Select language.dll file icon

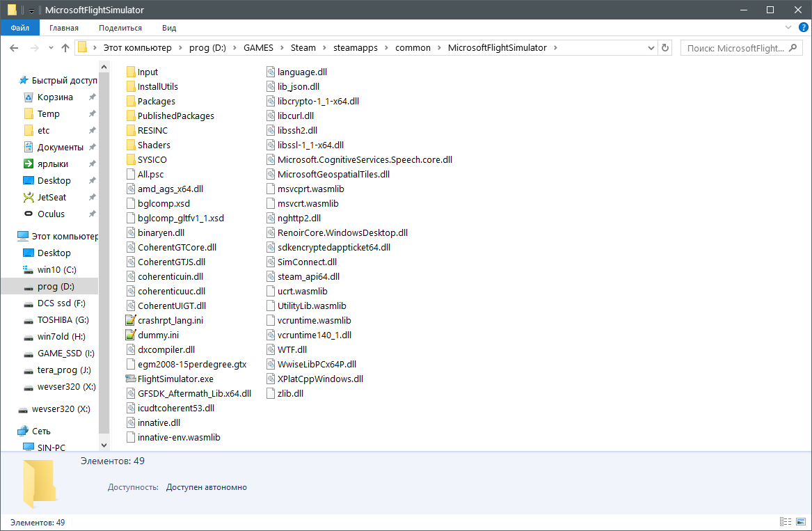[271, 72]
